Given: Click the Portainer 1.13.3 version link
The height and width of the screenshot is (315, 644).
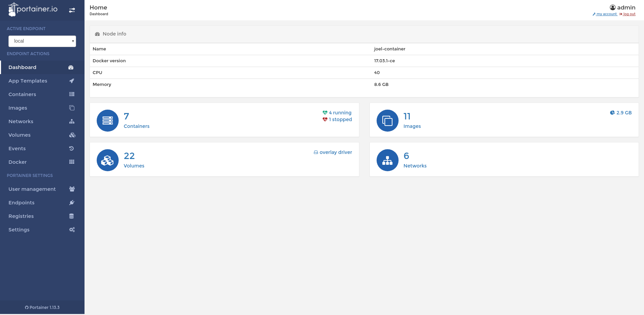Looking at the screenshot, I should pyautogui.click(x=42, y=308).
